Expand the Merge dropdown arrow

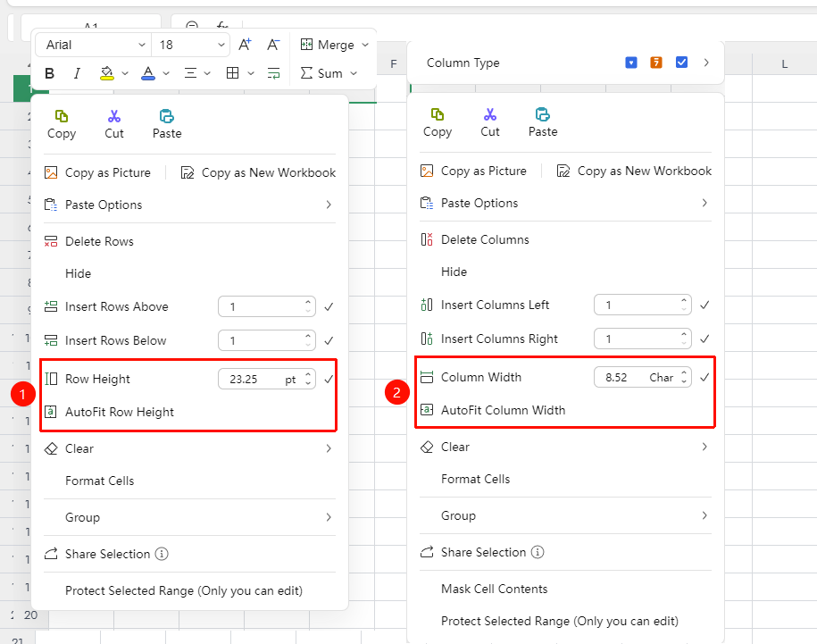[x=365, y=45]
